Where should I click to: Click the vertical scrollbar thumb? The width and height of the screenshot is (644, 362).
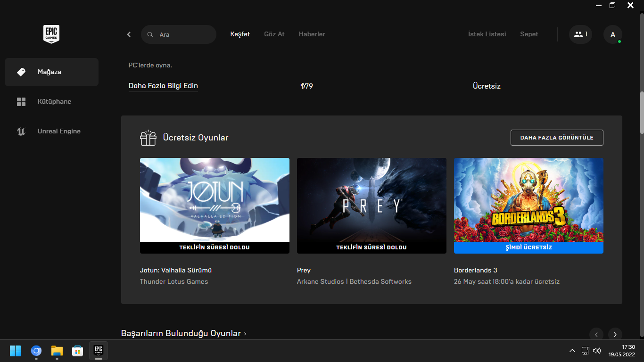[642, 112]
